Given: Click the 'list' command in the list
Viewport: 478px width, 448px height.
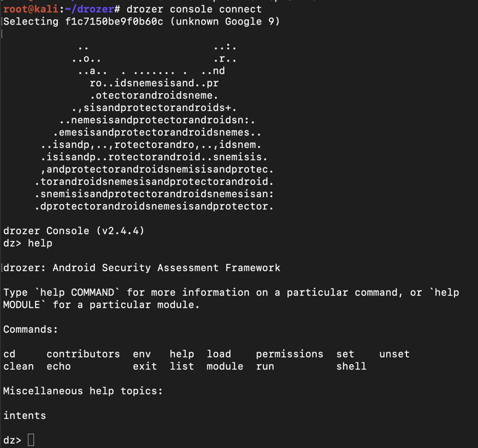Looking at the screenshot, I should (x=182, y=366).
